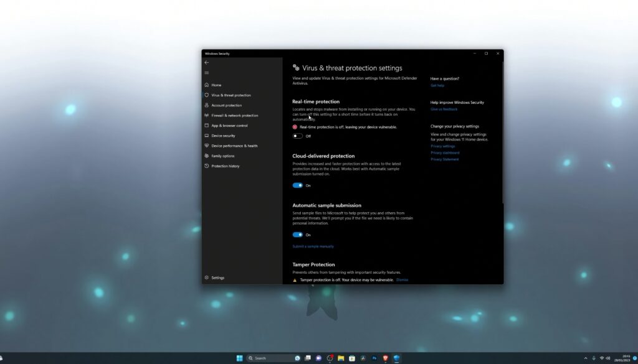Open the Windows Start menu
The height and width of the screenshot is (364, 638).
pos(240,358)
